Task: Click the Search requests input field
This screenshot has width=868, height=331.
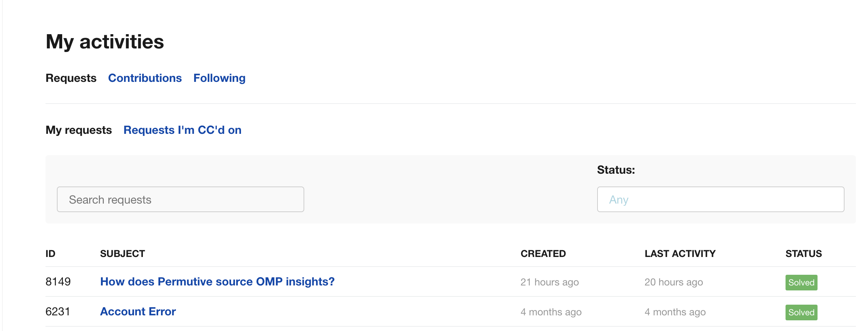Action: pyautogui.click(x=181, y=199)
